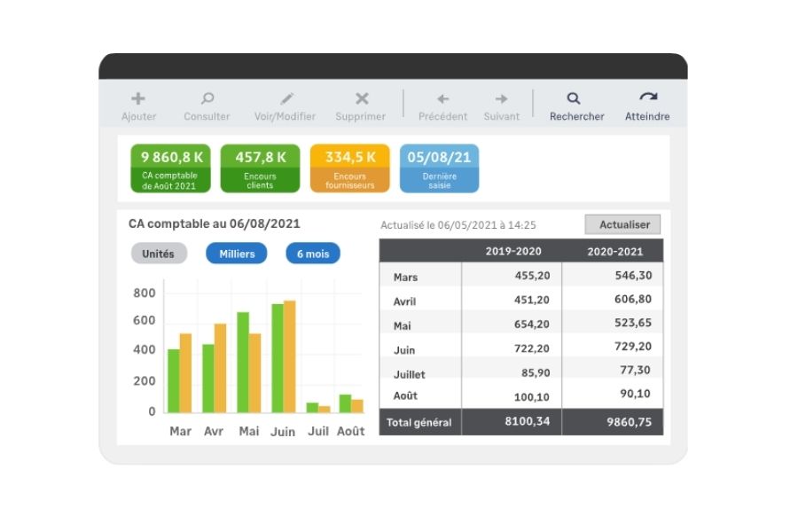The width and height of the screenshot is (798, 532).
Task: Open the Encours fournisseurs orange tile
Action: click(x=349, y=168)
